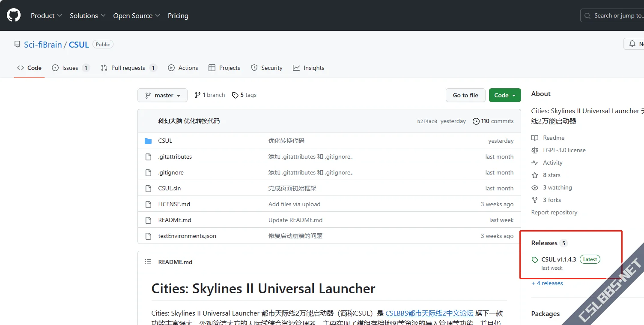Image resolution: width=644 pixels, height=325 pixels.
Task: Open the testEnvironments.json file
Action: (x=187, y=236)
